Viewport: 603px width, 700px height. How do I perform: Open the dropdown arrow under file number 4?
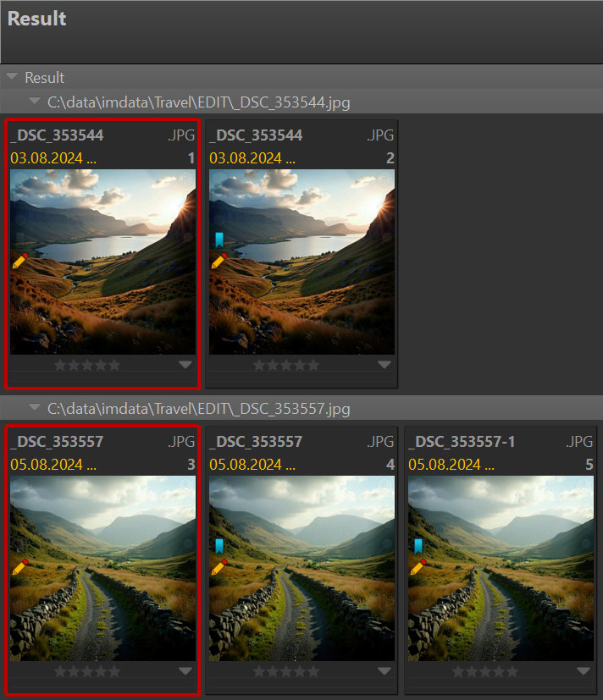384,671
